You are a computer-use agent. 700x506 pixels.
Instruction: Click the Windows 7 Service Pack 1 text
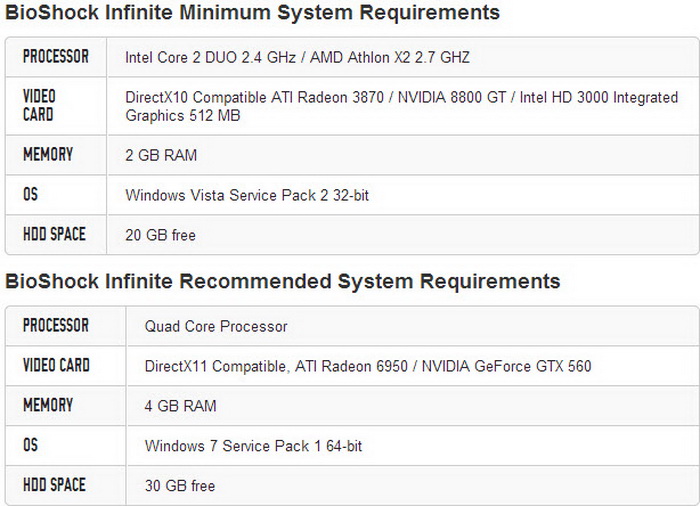(x=253, y=446)
